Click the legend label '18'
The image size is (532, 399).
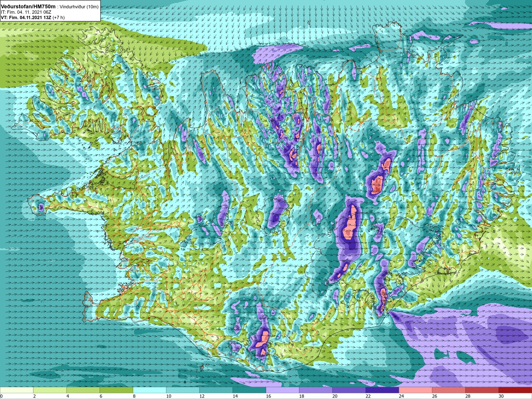[x=302, y=396]
